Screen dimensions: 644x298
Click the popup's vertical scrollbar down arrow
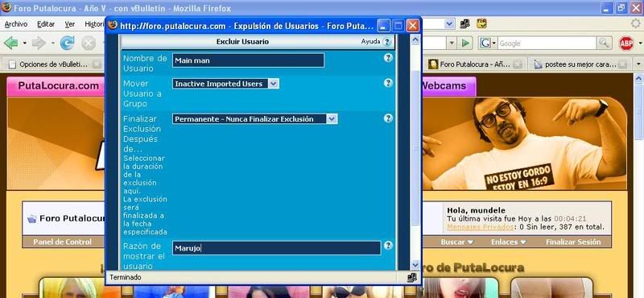tap(415, 265)
